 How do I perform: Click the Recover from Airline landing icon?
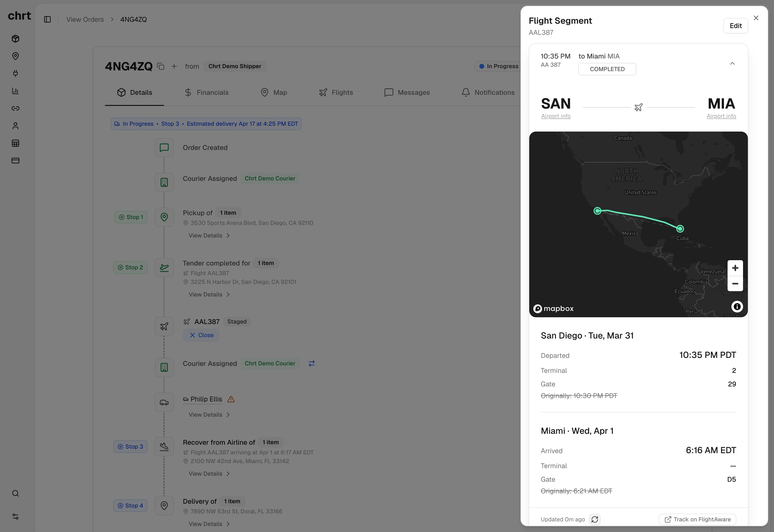(164, 446)
